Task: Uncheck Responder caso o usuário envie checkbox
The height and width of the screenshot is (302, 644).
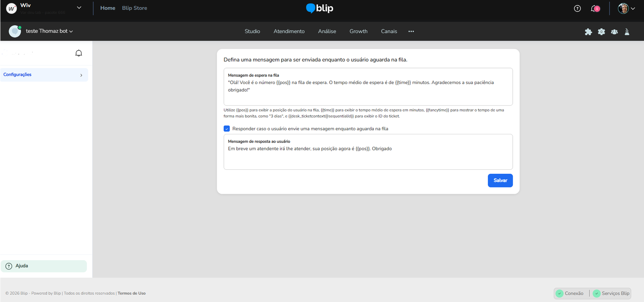Action: 227,129
